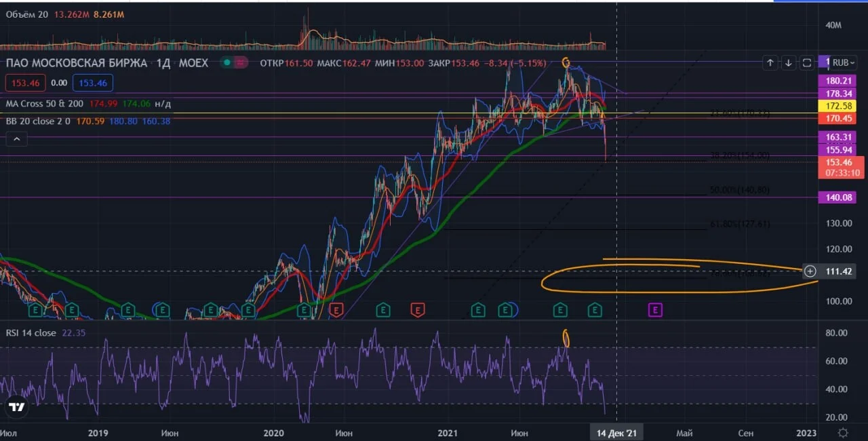Click the Сен label on time axis
Viewport: 868px width, 441px height.
tap(745, 432)
